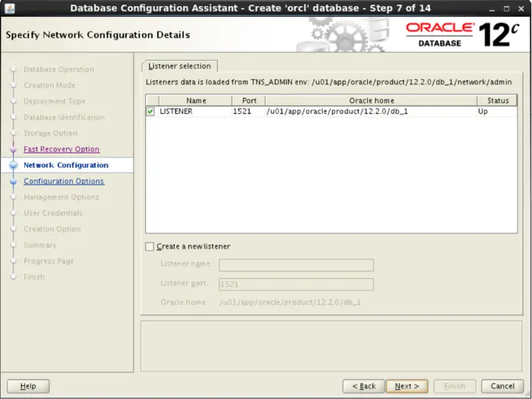The height and width of the screenshot is (399, 532).
Task: Maximize the Database Configuration Assistant window
Action: click(507, 9)
